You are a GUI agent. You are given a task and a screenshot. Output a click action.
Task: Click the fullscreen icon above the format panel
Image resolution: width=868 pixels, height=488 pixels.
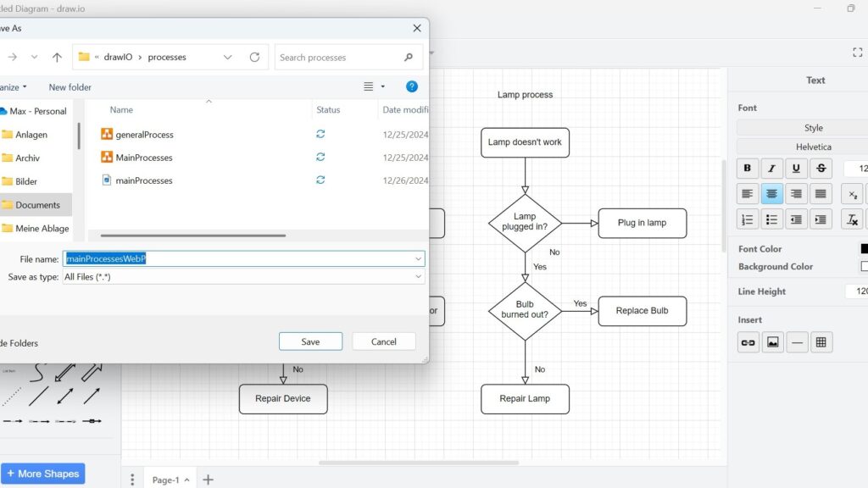(857, 53)
